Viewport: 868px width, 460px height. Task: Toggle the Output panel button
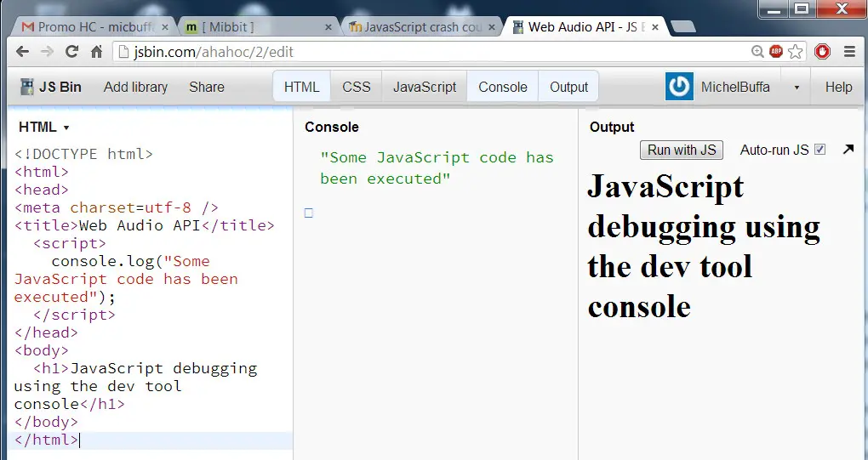coord(568,87)
